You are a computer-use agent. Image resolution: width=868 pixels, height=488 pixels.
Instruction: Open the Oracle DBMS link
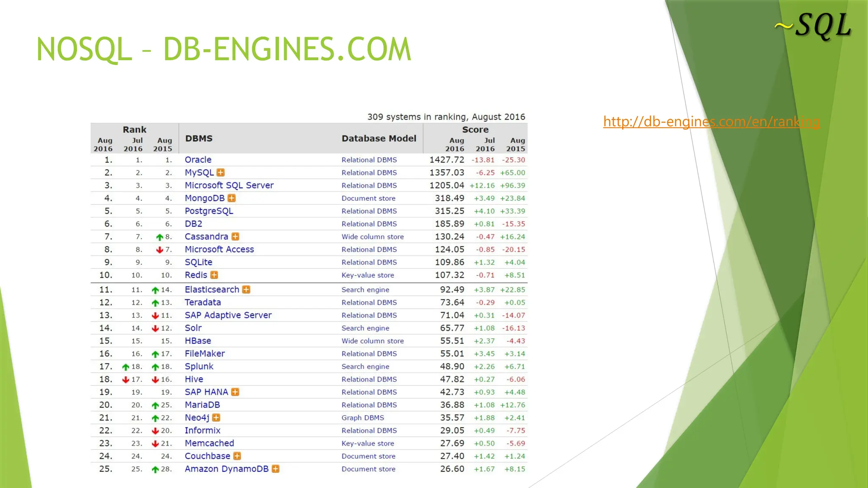click(x=198, y=160)
